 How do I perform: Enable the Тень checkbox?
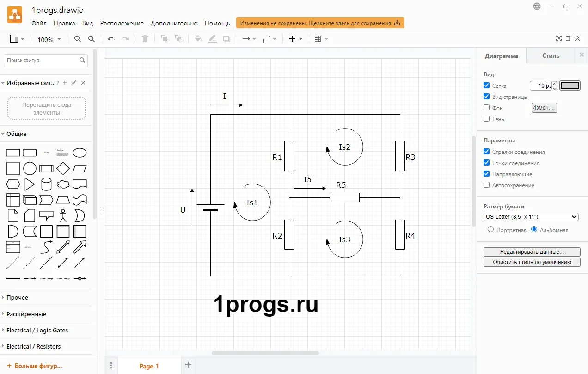[x=486, y=119]
